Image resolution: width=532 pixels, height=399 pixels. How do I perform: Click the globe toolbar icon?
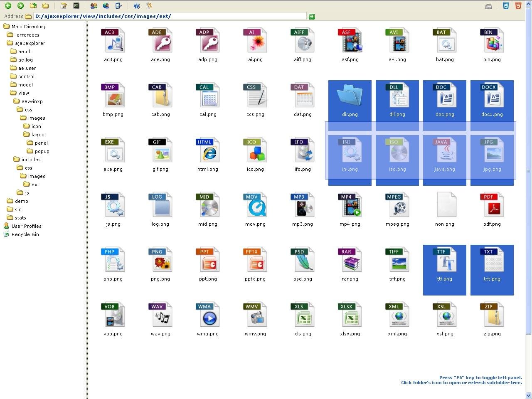pos(105,6)
